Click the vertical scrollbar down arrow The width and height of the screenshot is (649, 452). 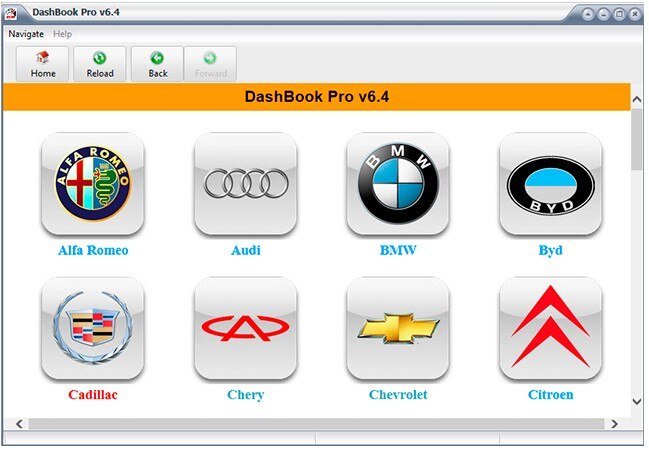click(637, 401)
